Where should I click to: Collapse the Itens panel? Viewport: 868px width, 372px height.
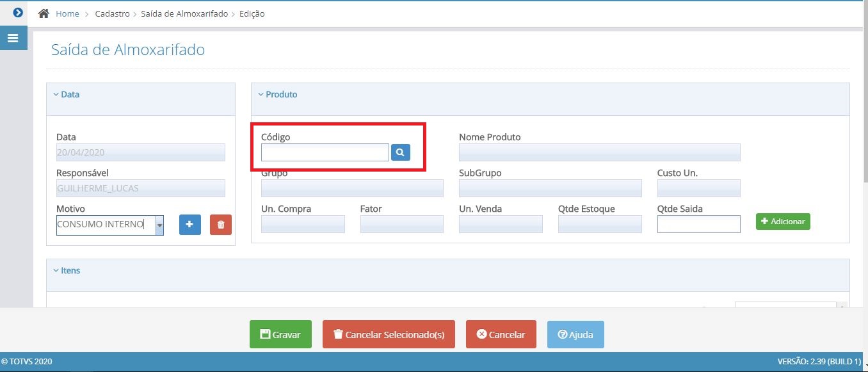point(67,270)
